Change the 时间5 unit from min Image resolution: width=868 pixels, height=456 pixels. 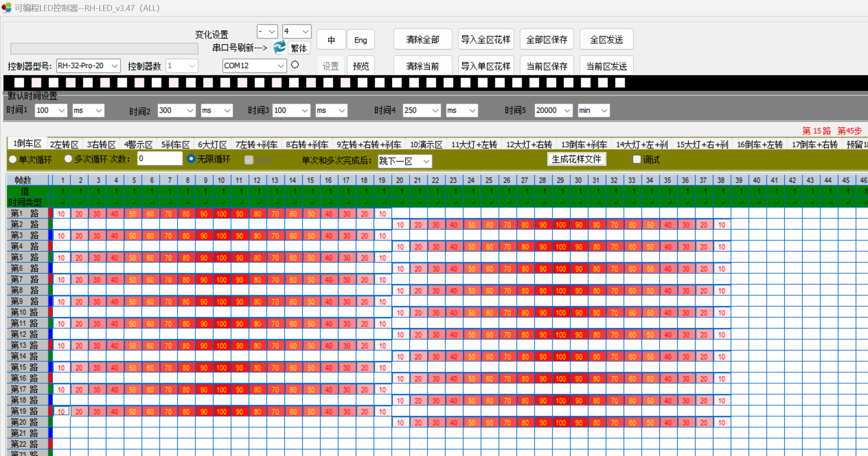point(593,110)
